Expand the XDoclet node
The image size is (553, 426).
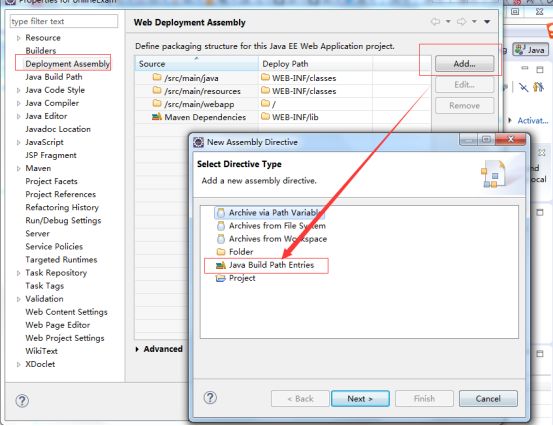coord(18,364)
